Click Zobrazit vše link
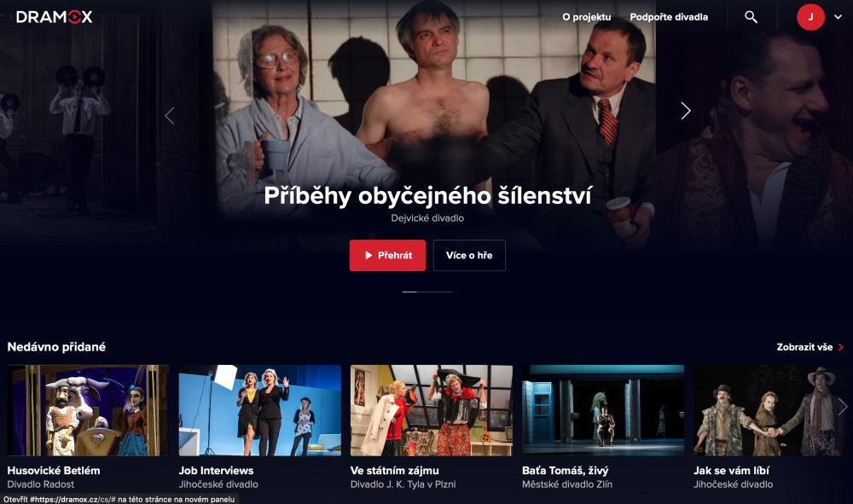The image size is (853, 504). [804, 347]
